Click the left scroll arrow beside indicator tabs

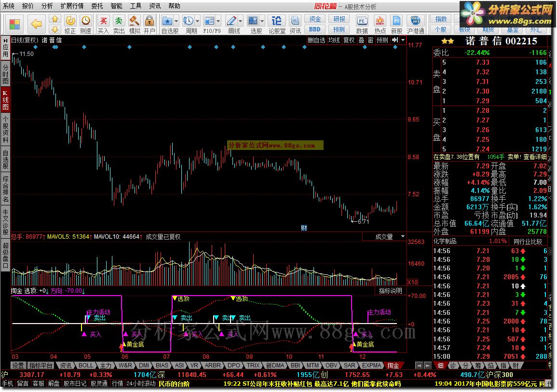[x=419, y=365]
